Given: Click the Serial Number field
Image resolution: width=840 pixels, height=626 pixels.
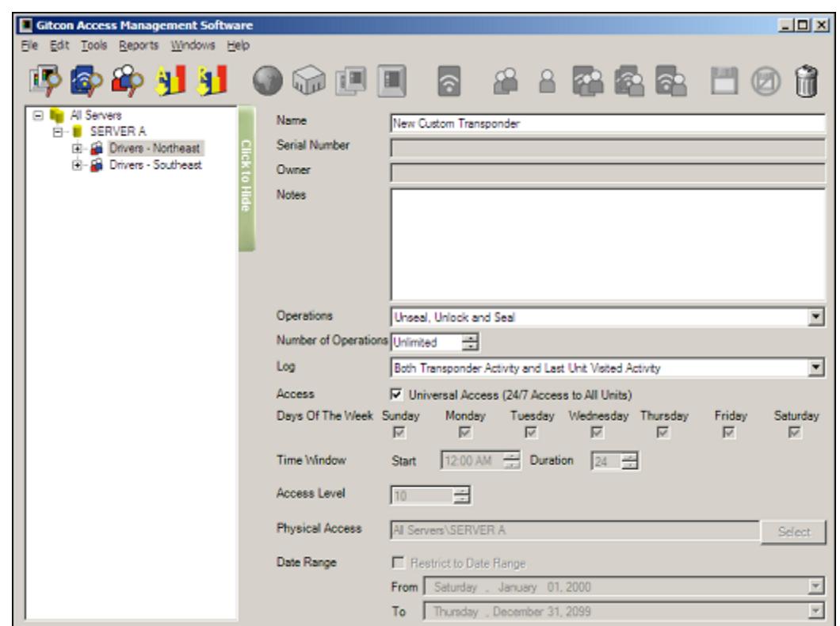Looking at the screenshot, I should pyautogui.click(x=608, y=148).
